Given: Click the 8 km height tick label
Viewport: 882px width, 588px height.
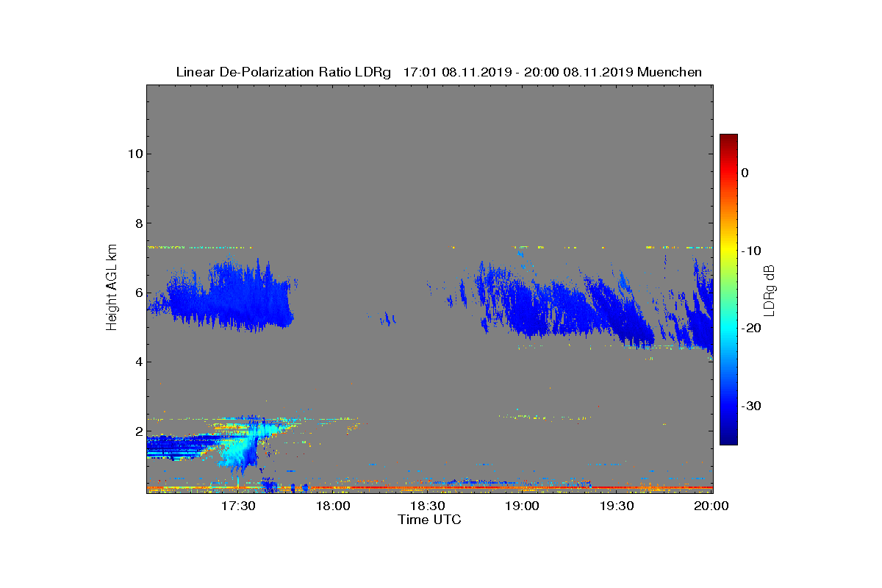Looking at the screenshot, I should click(138, 223).
